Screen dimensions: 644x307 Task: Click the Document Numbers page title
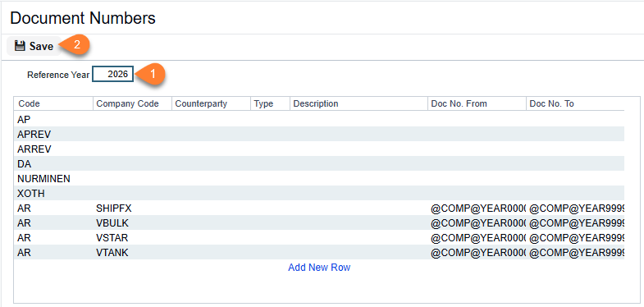pyautogui.click(x=83, y=18)
